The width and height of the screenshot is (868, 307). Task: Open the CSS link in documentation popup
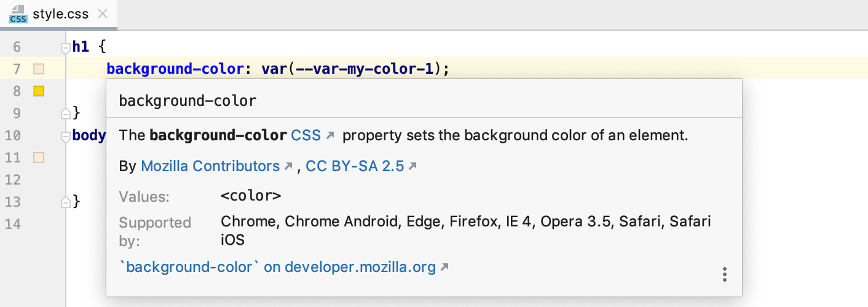(306, 135)
